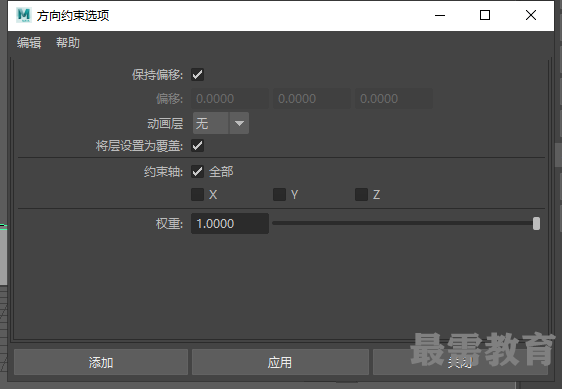Image resolution: width=562 pixels, height=389 pixels.
Task: Toggle the 保持偏移 checkbox
Action: [x=197, y=75]
